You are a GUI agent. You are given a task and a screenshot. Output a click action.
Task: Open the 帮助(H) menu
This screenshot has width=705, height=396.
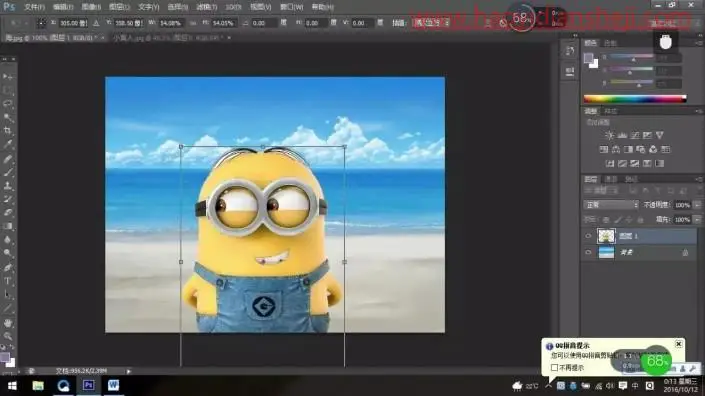pos(322,7)
